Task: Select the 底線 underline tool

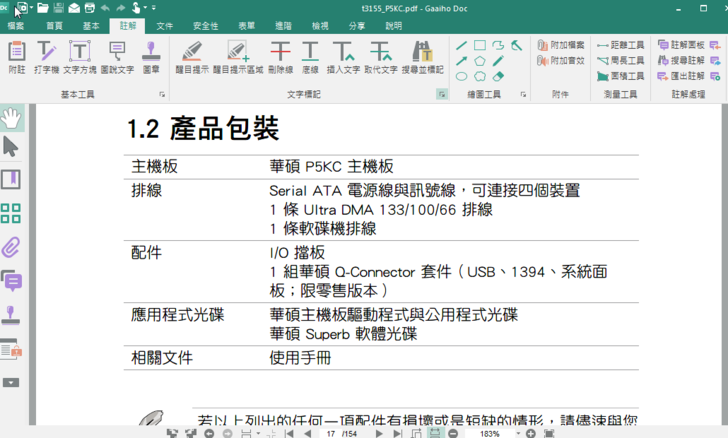Action: [310, 57]
